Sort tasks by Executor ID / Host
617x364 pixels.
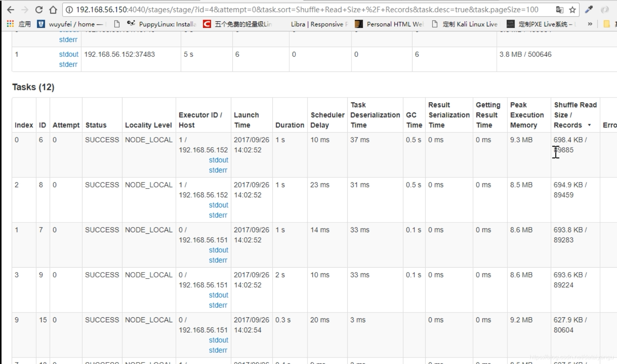pyautogui.click(x=200, y=120)
